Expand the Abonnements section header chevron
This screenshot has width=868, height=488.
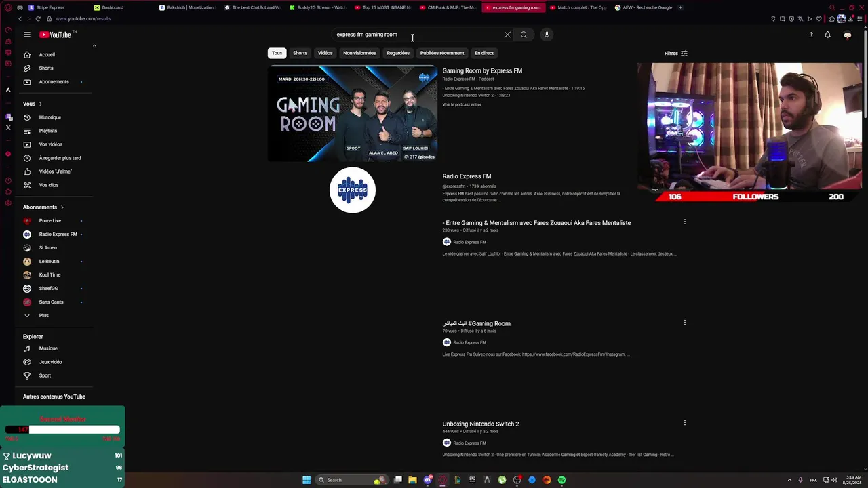coord(62,207)
